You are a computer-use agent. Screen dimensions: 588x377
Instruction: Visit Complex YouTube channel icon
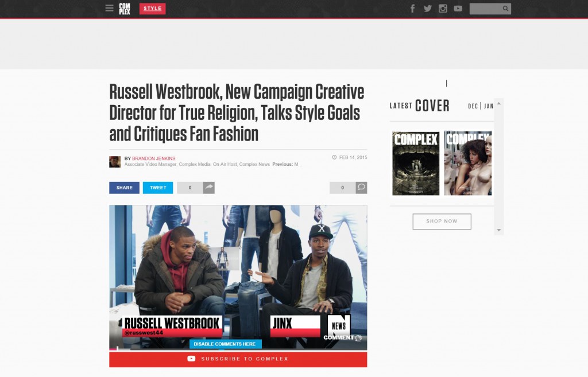(x=458, y=8)
